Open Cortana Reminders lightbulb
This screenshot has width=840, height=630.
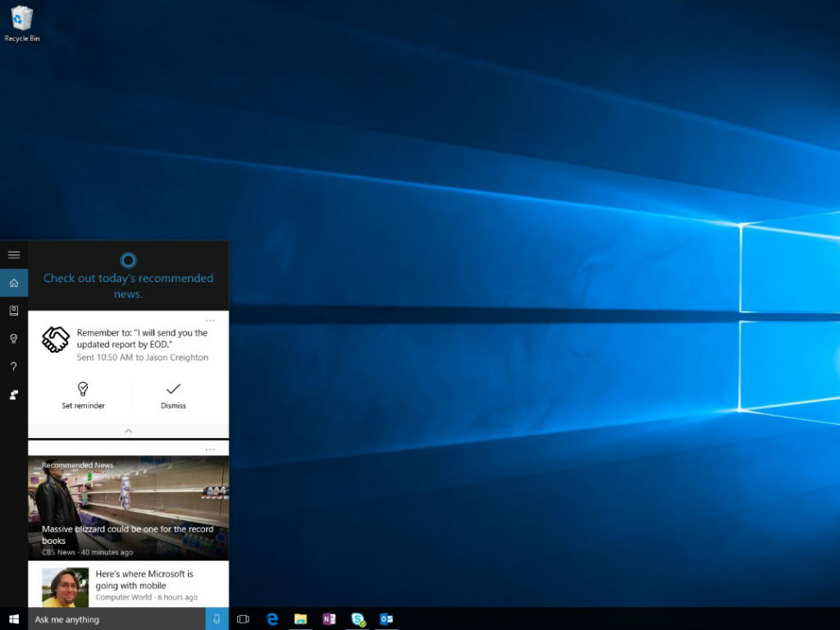pos(14,339)
